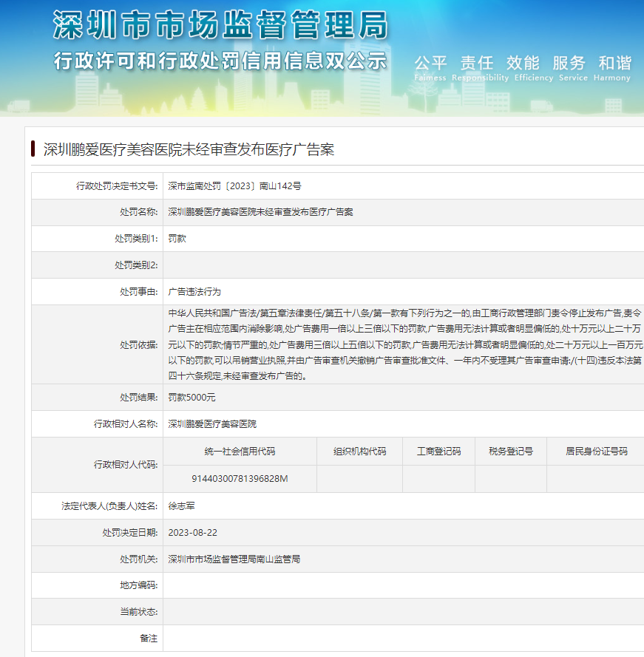Select the 深圳鹏爱医疗美容医院 party name value
The height and width of the screenshot is (657, 644).
(212, 424)
